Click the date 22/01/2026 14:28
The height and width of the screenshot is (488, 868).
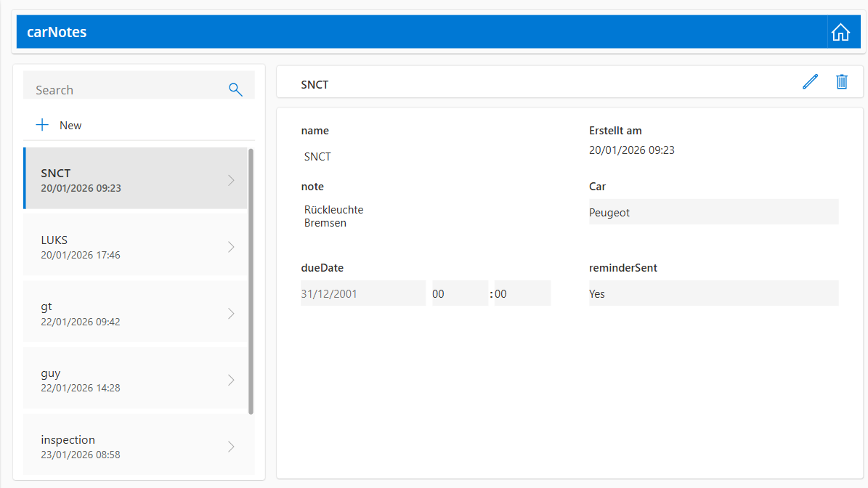point(81,388)
